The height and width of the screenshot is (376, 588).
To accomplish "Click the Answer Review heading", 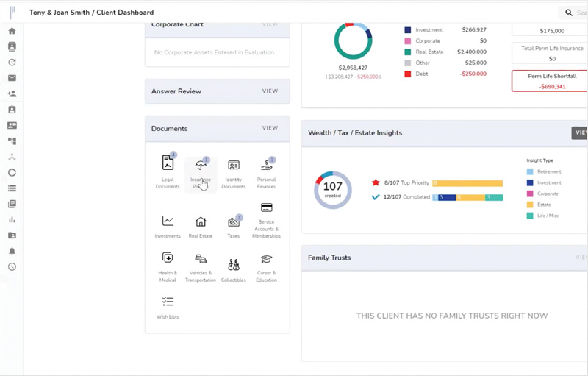I will tap(176, 91).
